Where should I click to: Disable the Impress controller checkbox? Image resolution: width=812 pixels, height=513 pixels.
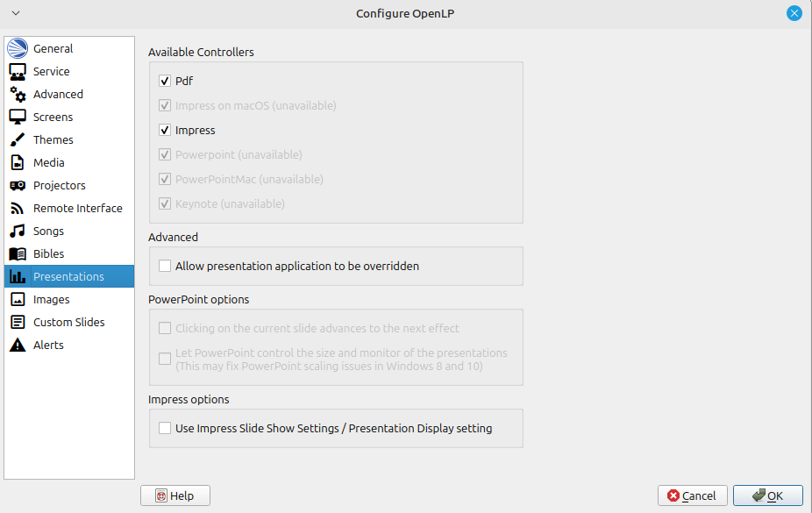click(165, 131)
